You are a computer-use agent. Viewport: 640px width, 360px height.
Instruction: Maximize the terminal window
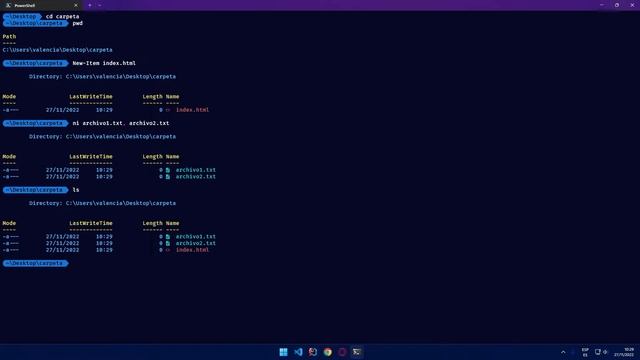(617, 5)
